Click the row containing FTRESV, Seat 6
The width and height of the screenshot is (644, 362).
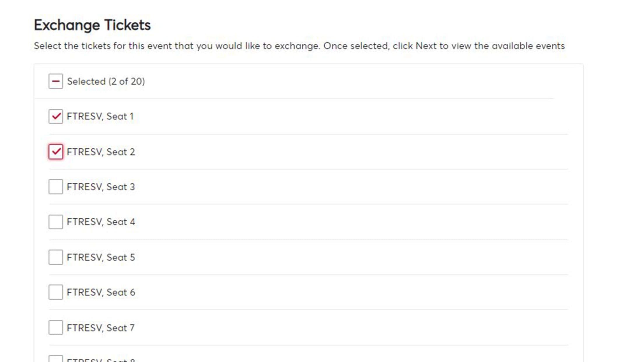coord(292,292)
